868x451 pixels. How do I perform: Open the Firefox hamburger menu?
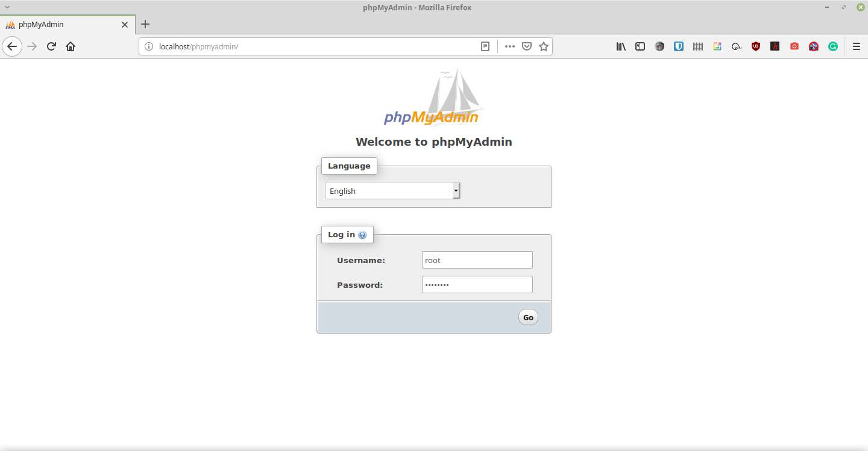(857, 46)
